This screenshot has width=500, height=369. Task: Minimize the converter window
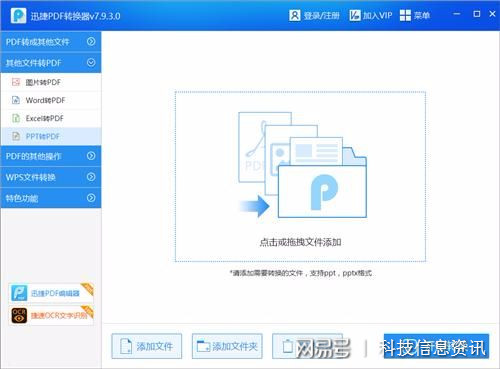[x=457, y=14]
